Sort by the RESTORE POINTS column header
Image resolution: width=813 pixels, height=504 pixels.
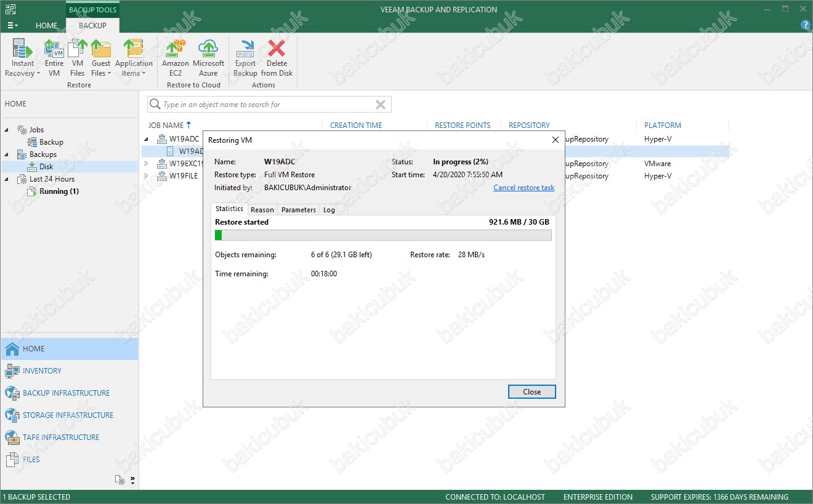(x=463, y=125)
